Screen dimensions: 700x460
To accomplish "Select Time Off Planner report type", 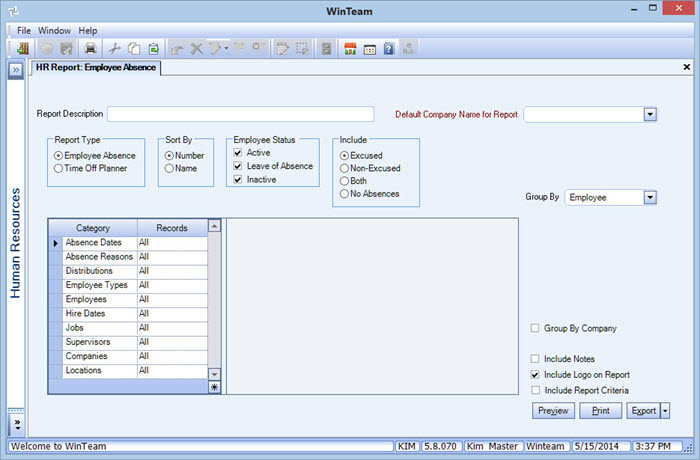I will (x=90, y=168).
